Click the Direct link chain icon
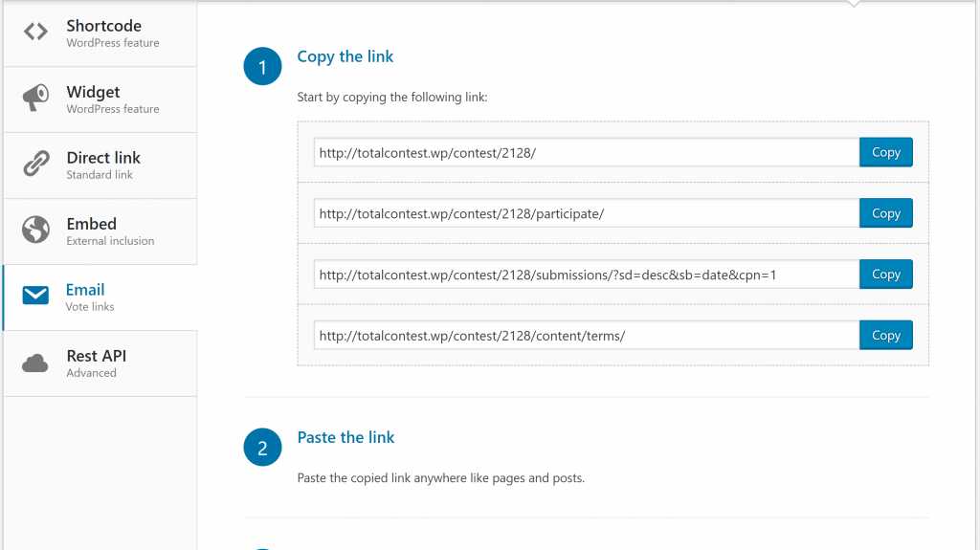980x550 pixels. (x=36, y=164)
